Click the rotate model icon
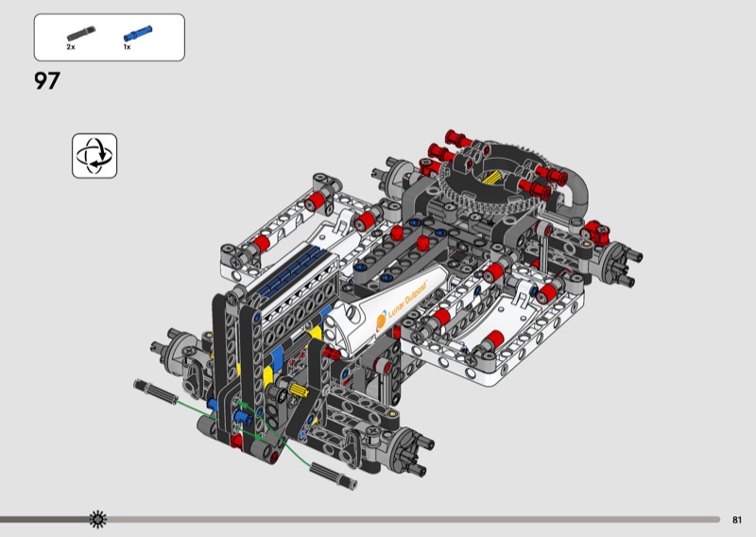 tap(94, 156)
